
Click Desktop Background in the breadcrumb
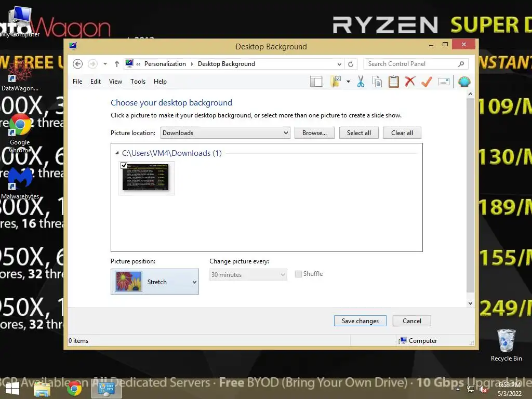pos(227,64)
